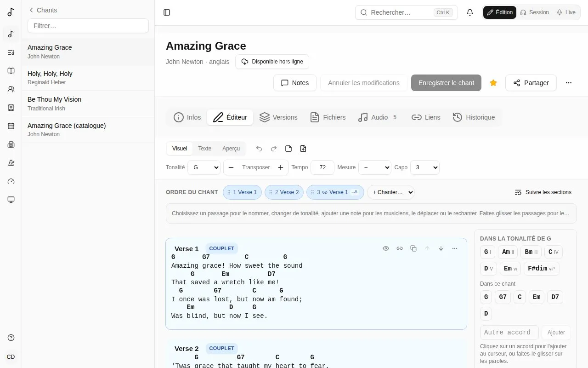Open the calendar icon in left sidebar

[11, 126]
